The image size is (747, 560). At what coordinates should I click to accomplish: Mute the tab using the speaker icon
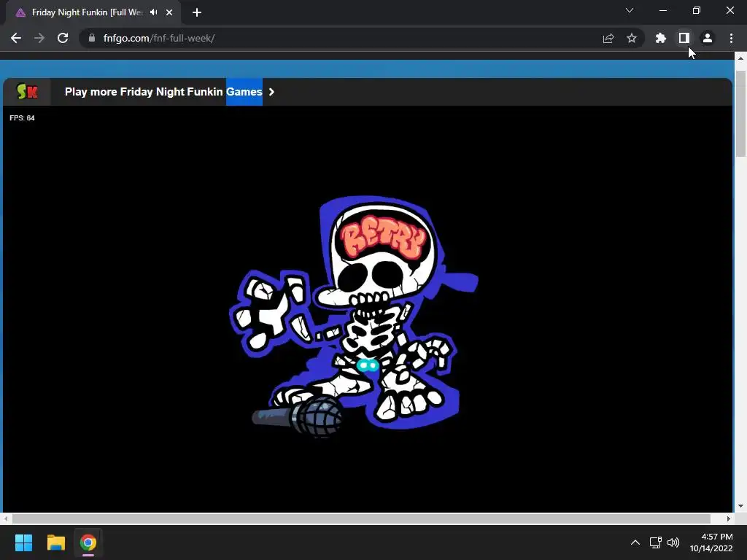point(153,12)
